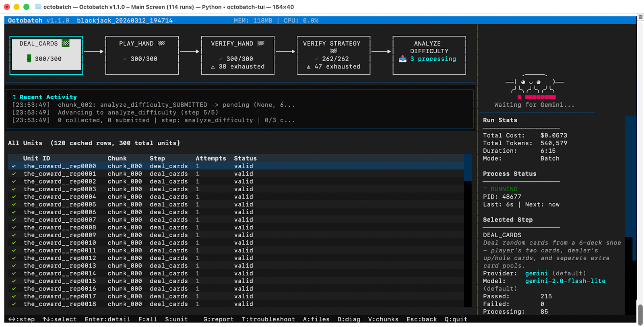Select the the_coward__rep0005 unit row
The width and height of the screenshot is (644, 327).
[60, 205]
